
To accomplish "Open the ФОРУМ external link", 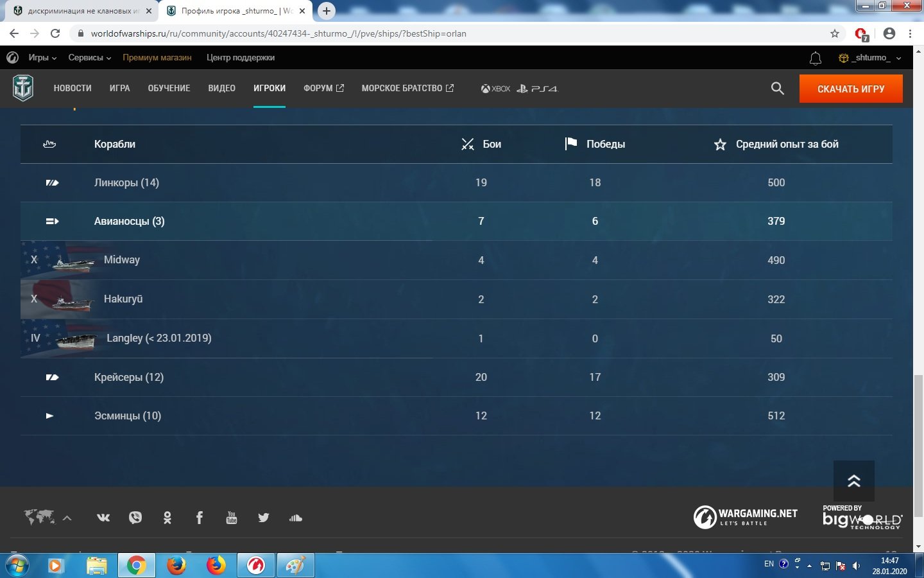I will pyautogui.click(x=323, y=89).
